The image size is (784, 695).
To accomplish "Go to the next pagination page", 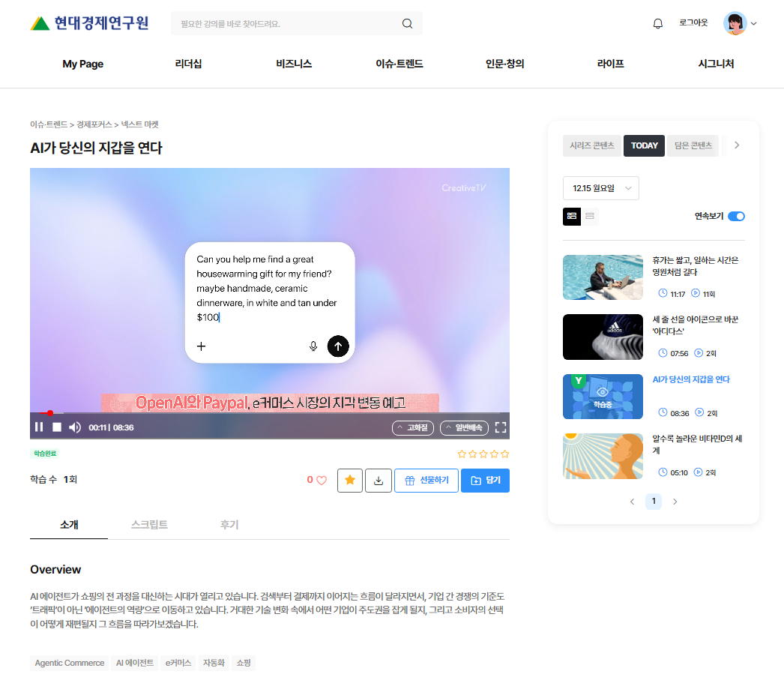I will click(675, 502).
